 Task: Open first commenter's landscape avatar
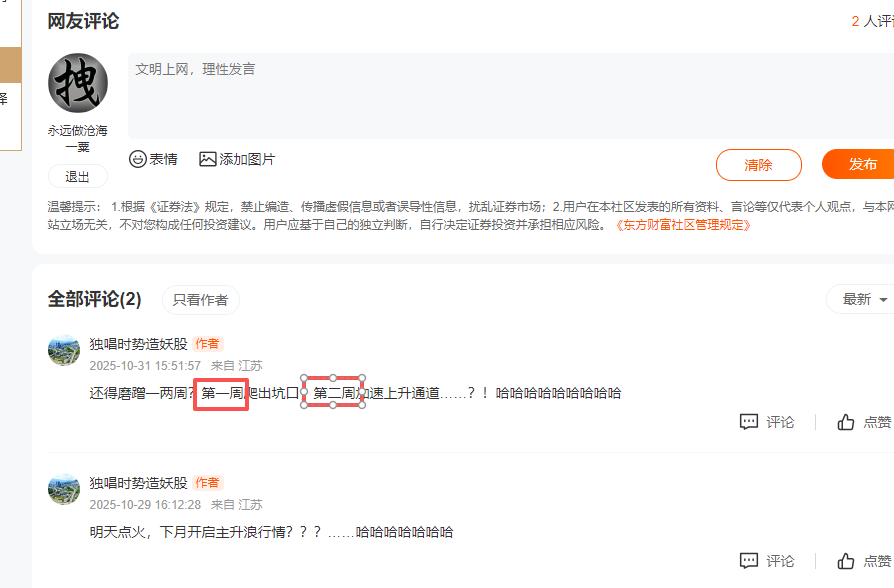(x=64, y=350)
